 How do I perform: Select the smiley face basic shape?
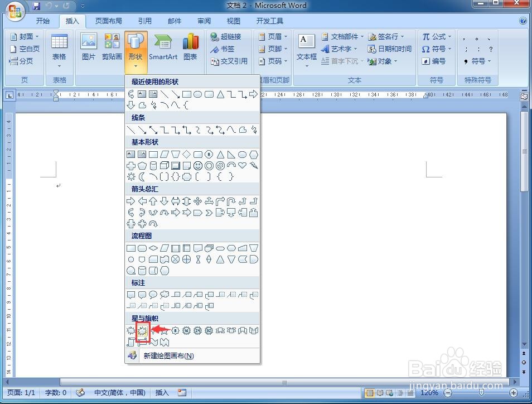[198, 166]
